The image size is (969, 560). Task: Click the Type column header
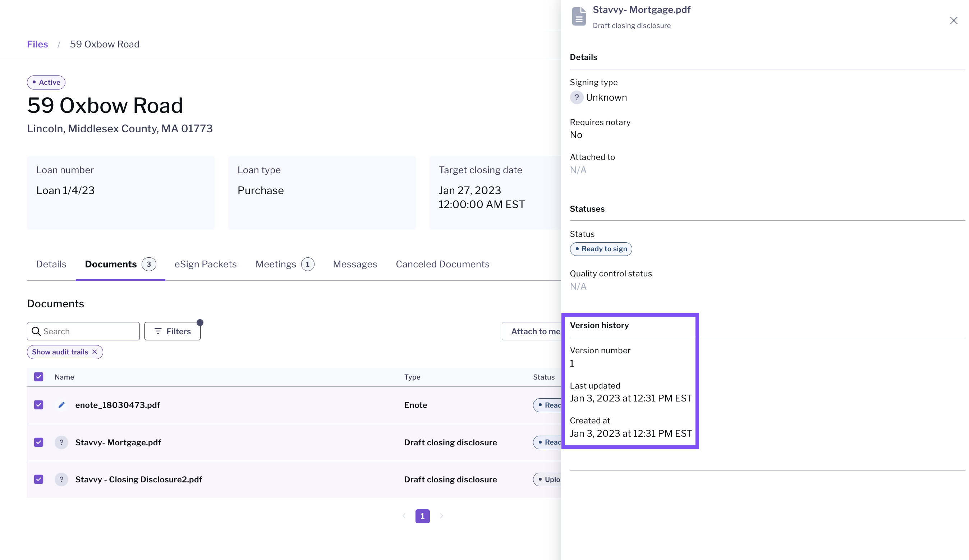(412, 377)
